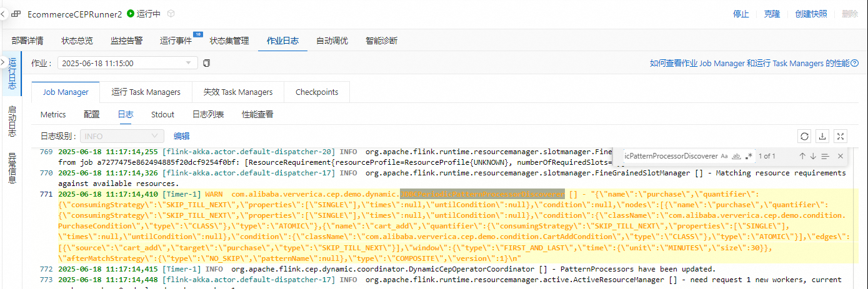868x289 pixels.
Task: Switch to the 状态总览 tab
Action: (x=77, y=41)
